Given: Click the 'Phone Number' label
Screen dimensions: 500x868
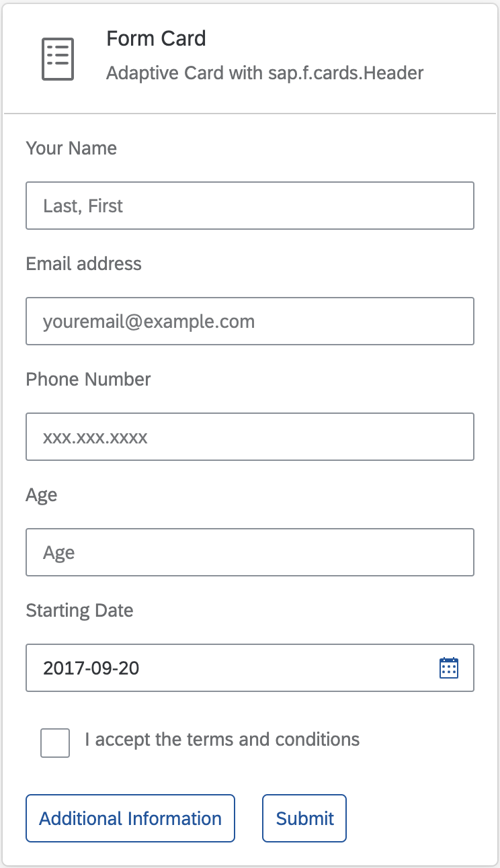Looking at the screenshot, I should (x=89, y=379).
